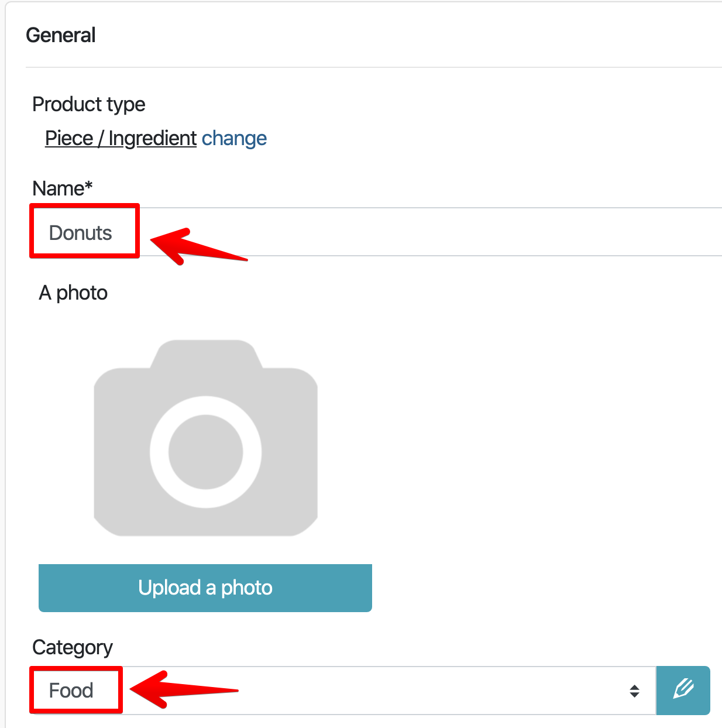Click the Piece / Ingredient link
This screenshot has width=722, height=728.
pos(121,139)
